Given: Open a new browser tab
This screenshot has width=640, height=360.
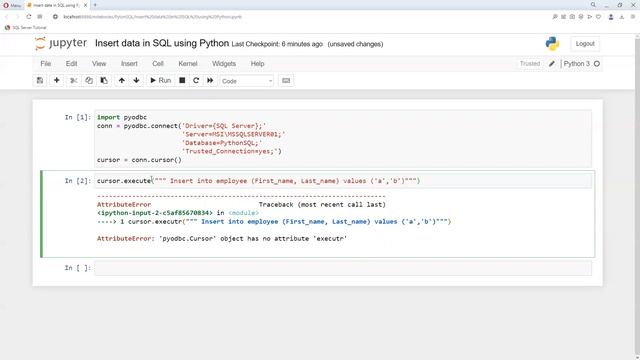Looking at the screenshot, I should tap(95, 5).
